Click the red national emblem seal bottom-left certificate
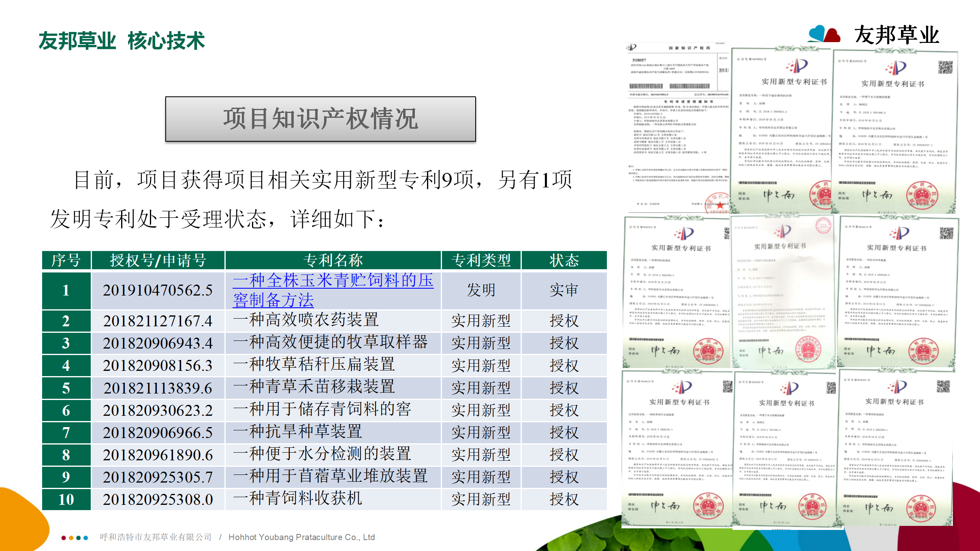980x551 pixels. pyautogui.click(x=708, y=506)
